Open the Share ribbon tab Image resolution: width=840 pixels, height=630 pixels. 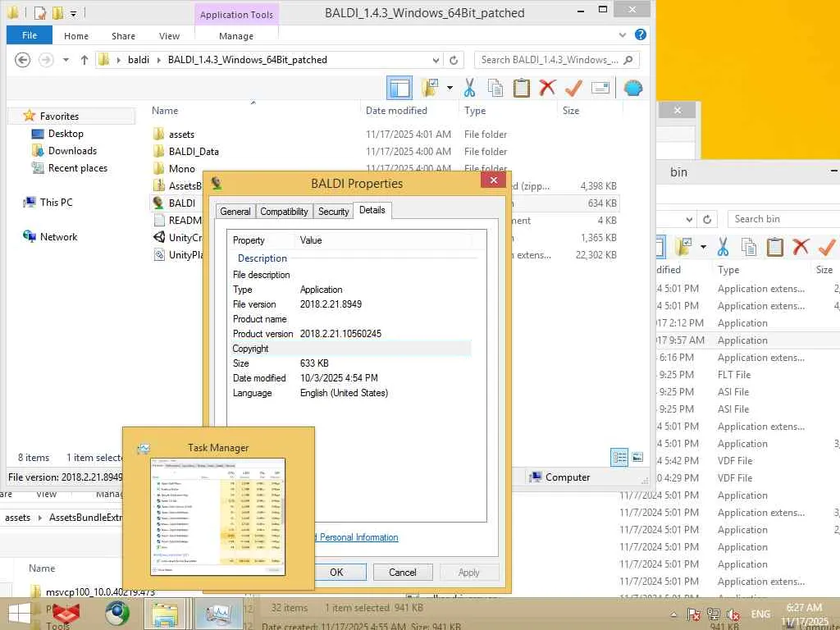pyautogui.click(x=123, y=36)
